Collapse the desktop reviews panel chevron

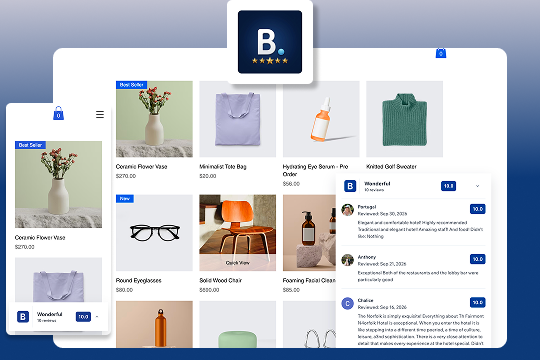pyautogui.click(x=477, y=186)
